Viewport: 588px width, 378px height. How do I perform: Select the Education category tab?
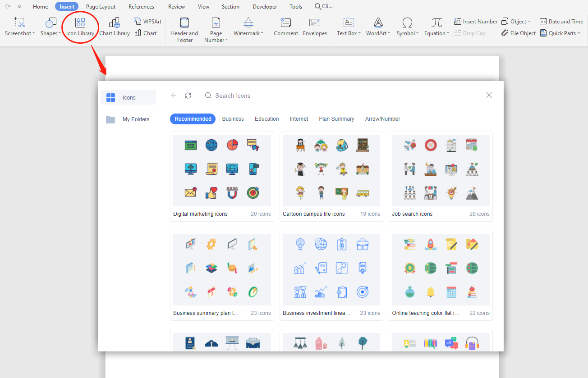[x=266, y=119]
